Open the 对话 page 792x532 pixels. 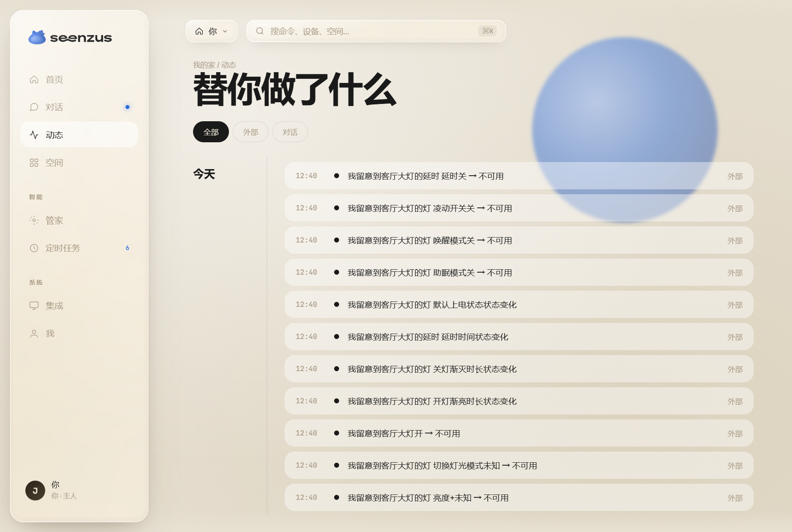tap(79, 107)
